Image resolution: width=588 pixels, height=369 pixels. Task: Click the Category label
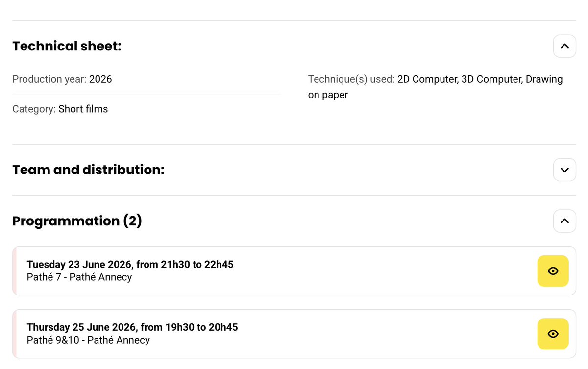point(34,109)
